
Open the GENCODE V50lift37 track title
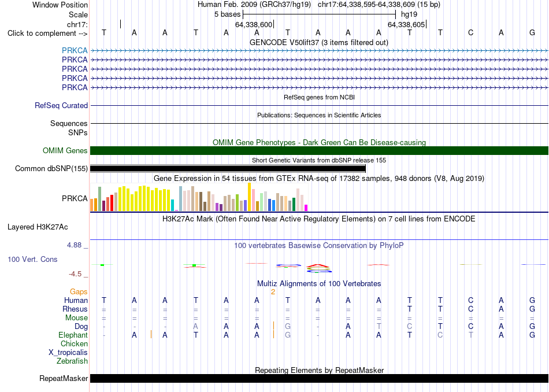pos(319,42)
